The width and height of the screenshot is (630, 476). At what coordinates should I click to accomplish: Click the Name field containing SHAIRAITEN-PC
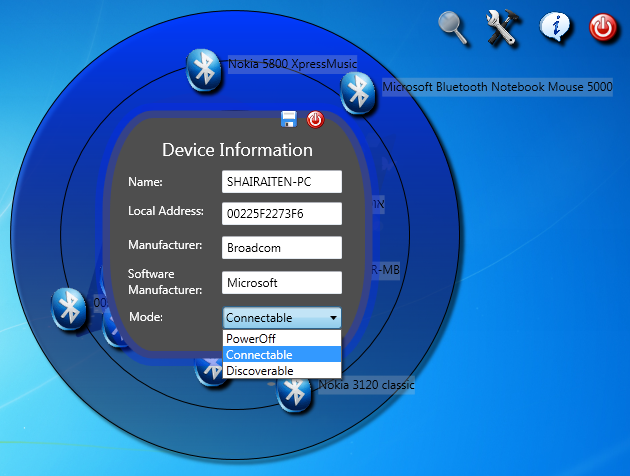pos(282,182)
